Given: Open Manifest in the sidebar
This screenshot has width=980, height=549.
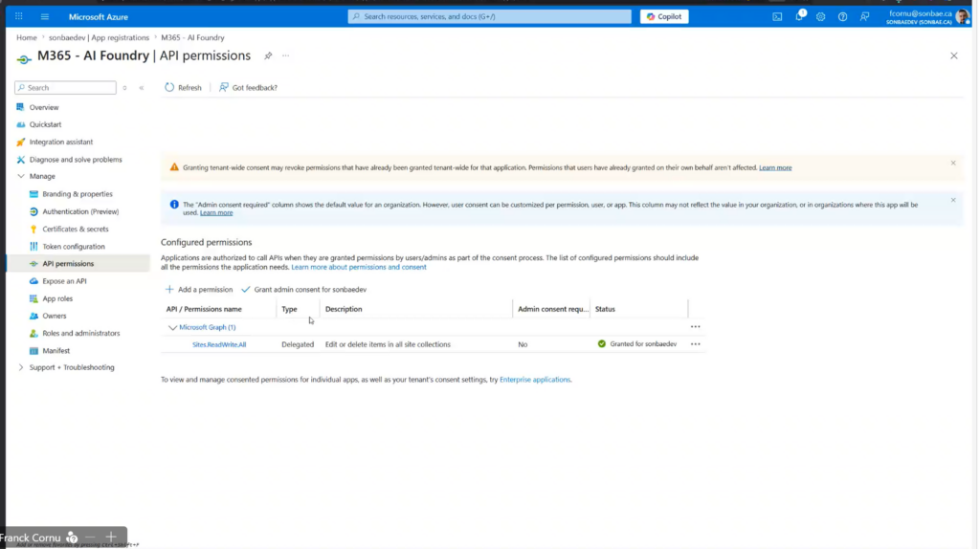Looking at the screenshot, I should pos(56,351).
